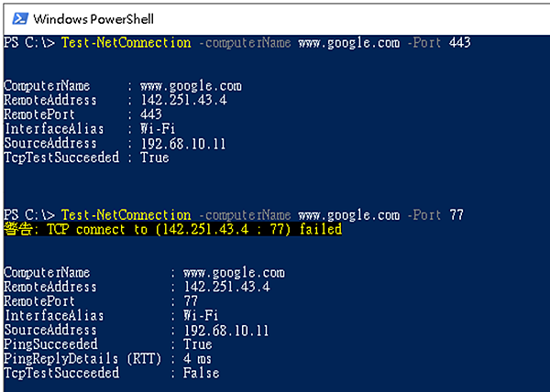This screenshot has width=550, height=392.
Task: Click the PingSucceeded True value
Action: tap(197, 344)
